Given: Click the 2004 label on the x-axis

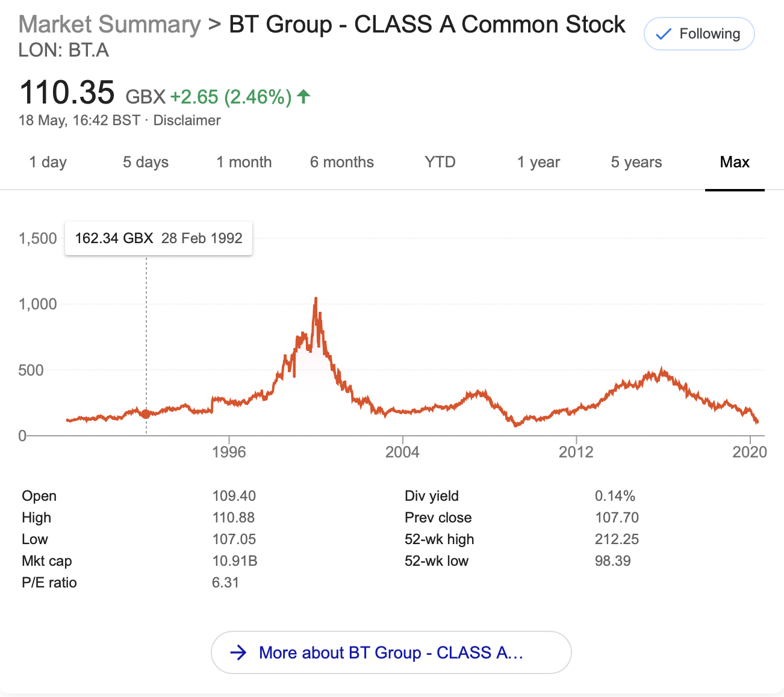Looking at the screenshot, I should pyautogui.click(x=402, y=452).
